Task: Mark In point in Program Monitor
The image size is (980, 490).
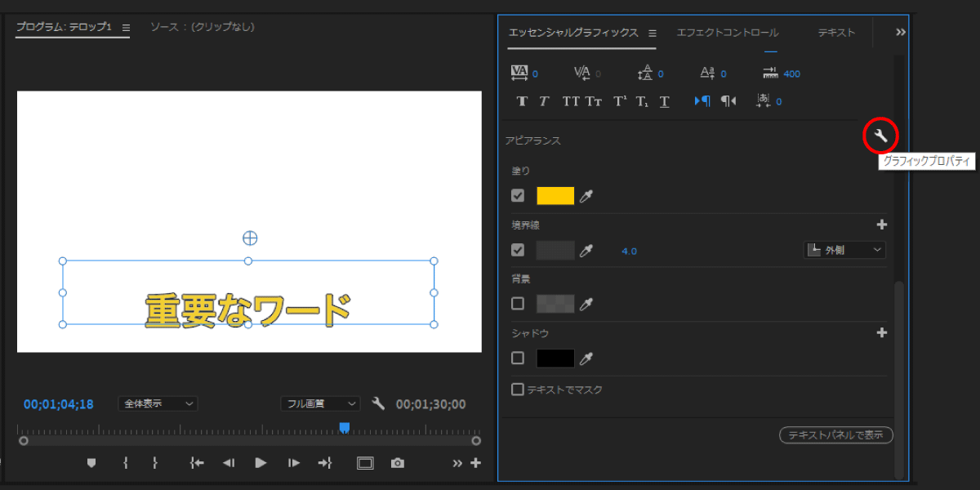Action: coord(126,463)
